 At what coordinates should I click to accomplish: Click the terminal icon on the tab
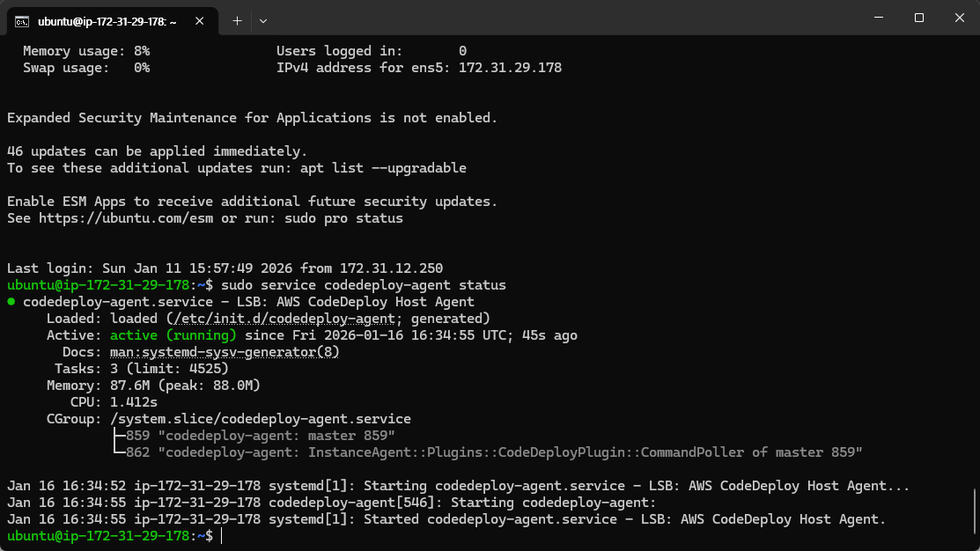coord(22,19)
